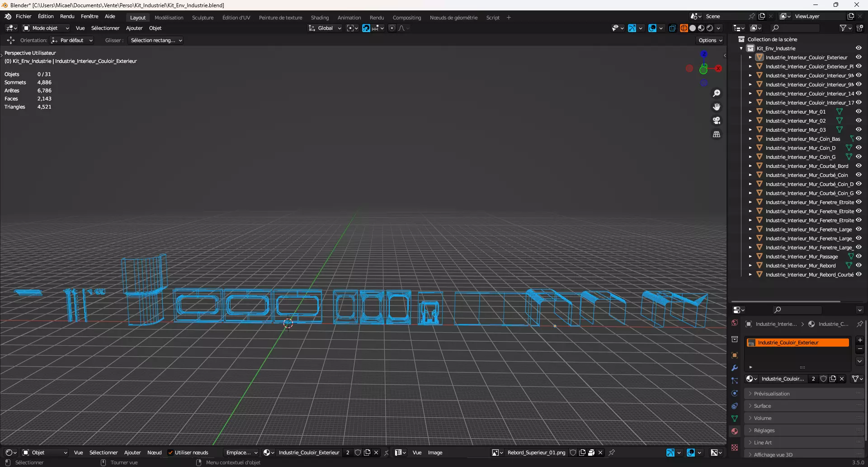The width and height of the screenshot is (868, 467).
Task: Open the Object orange square properties tab
Action: tap(735, 355)
